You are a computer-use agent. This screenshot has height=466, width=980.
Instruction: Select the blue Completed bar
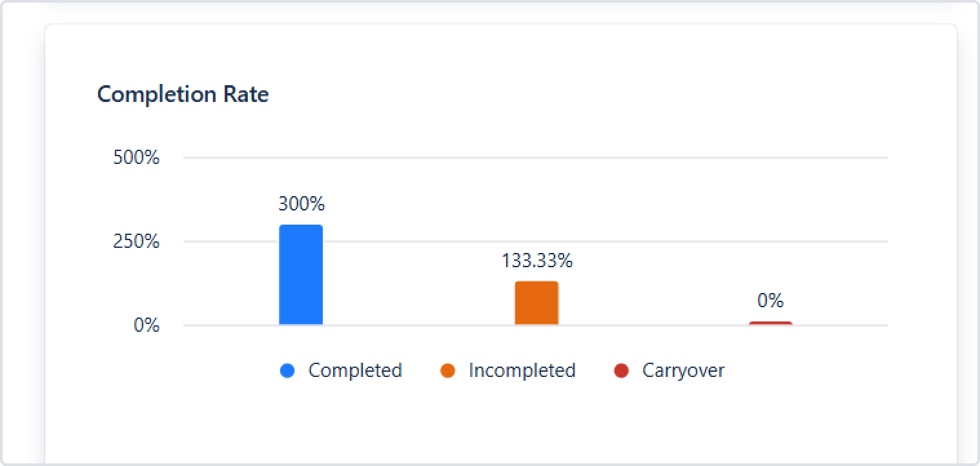point(301,275)
